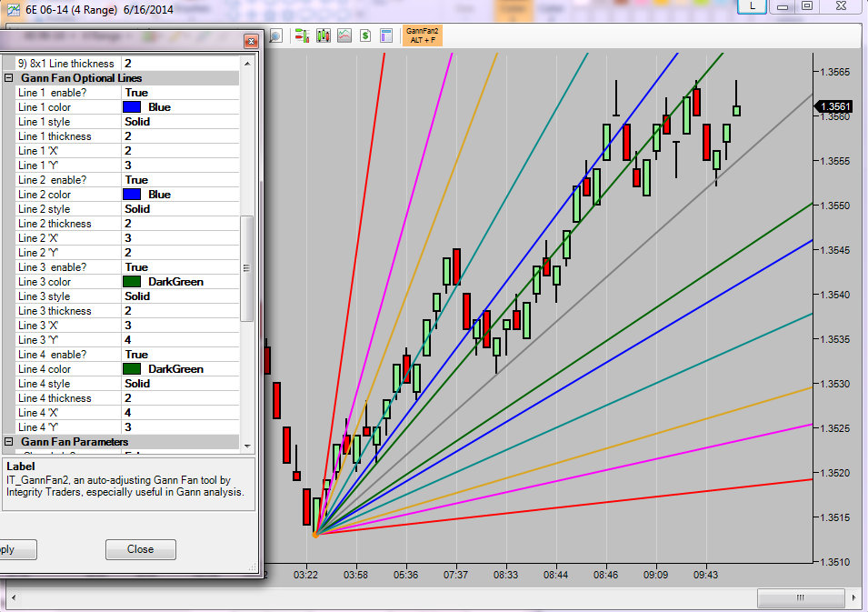Click the Line 4 color DarkGreen swatch

click(x=132, y=369)
